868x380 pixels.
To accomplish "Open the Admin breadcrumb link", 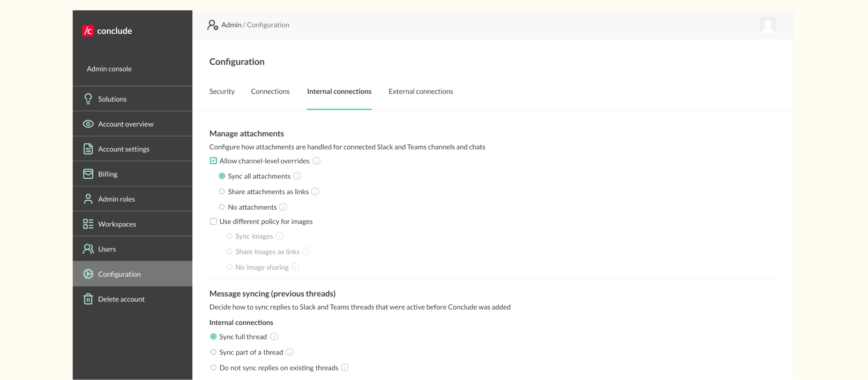I will [232, 25].
